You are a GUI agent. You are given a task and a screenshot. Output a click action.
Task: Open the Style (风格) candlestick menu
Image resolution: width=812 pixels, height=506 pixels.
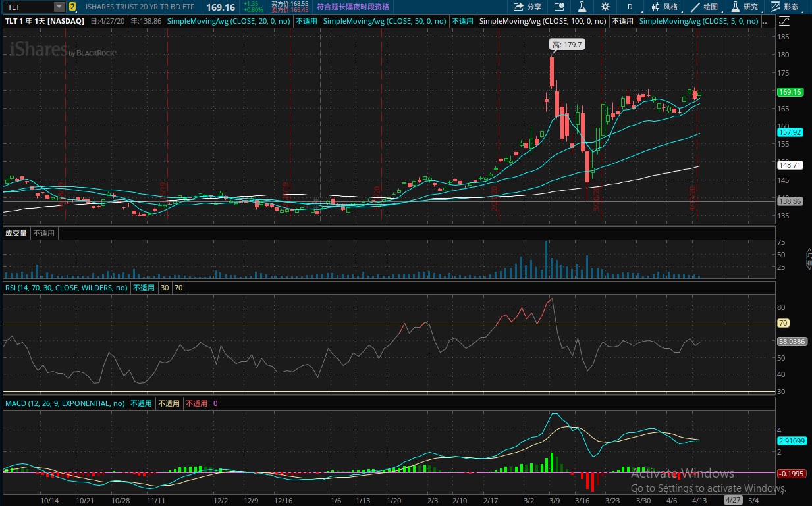point(664,7)
